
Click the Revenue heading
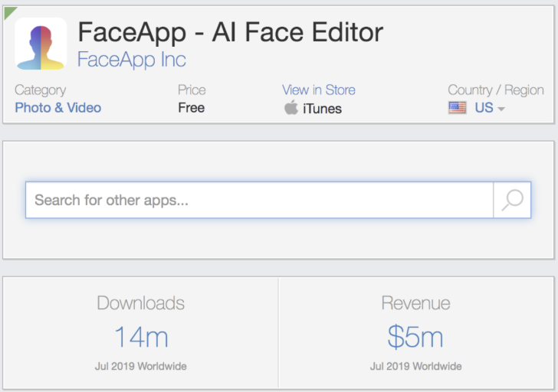(415, 303)
